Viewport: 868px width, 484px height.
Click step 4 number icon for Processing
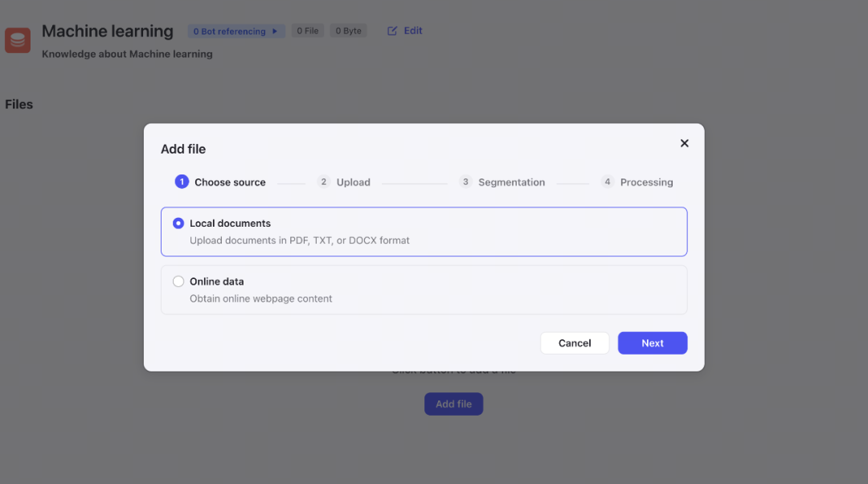pos(608,182)
